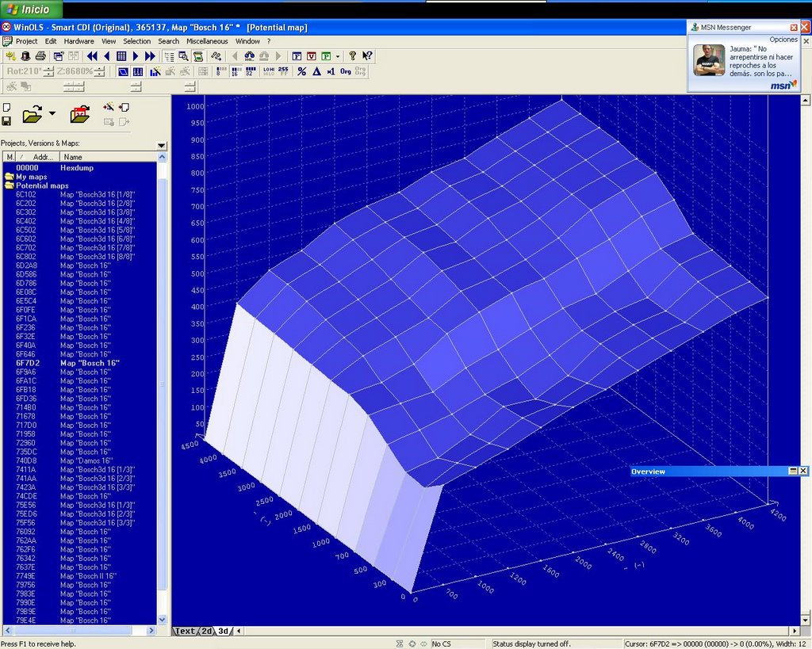Click the percent display icon
Viewport: 812px width, 649px height.
coord(302,71)
